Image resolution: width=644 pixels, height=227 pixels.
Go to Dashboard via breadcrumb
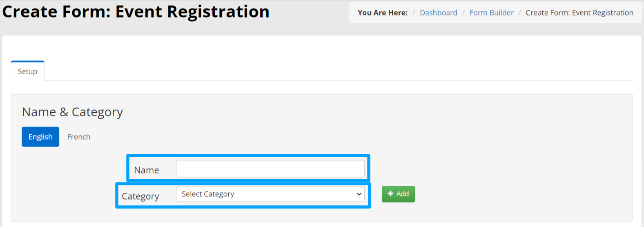(x=439, y=13)
